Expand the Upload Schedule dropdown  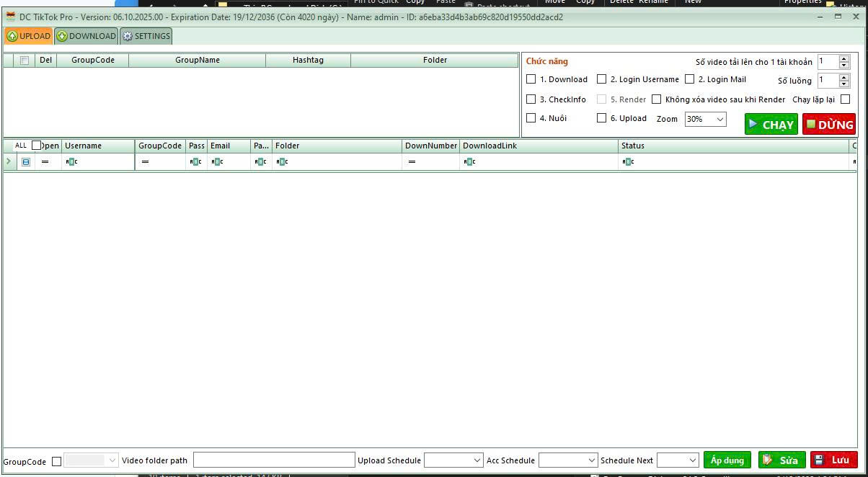(x=453, y=460)
